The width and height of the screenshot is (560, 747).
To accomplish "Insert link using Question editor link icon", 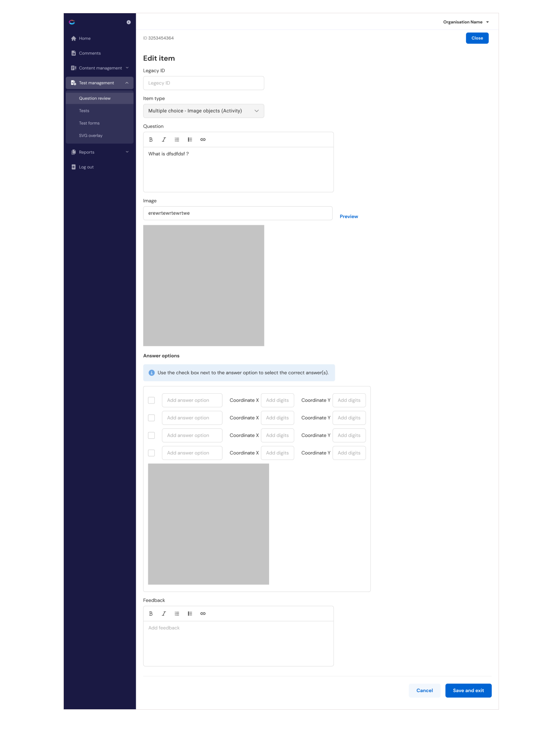I will point(203,140).
